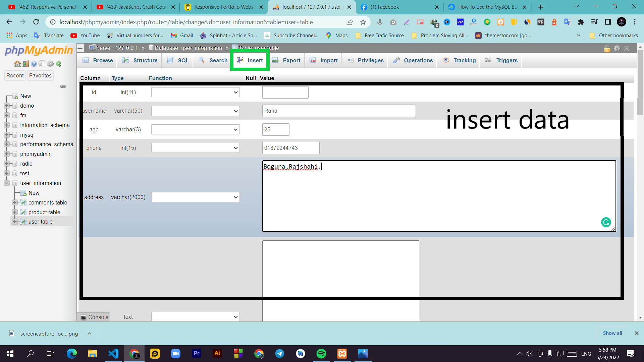Click the navigation panel settings gear

tap(50, 64)
